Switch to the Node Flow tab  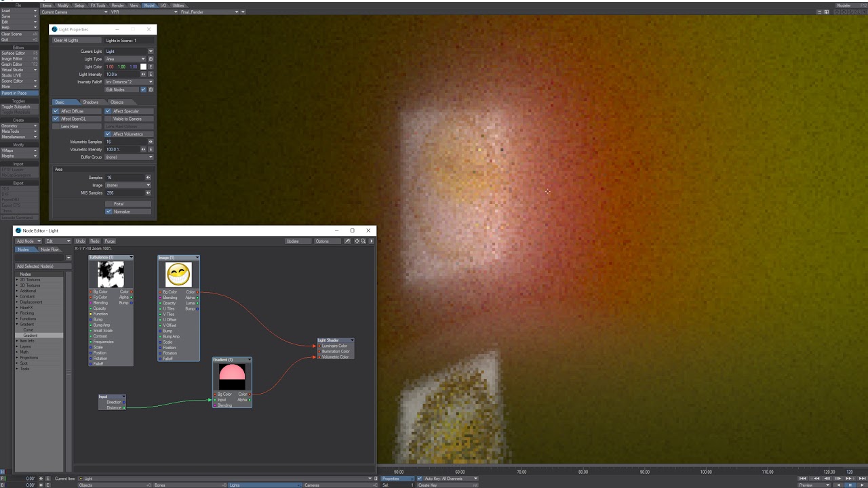[51, 249]
